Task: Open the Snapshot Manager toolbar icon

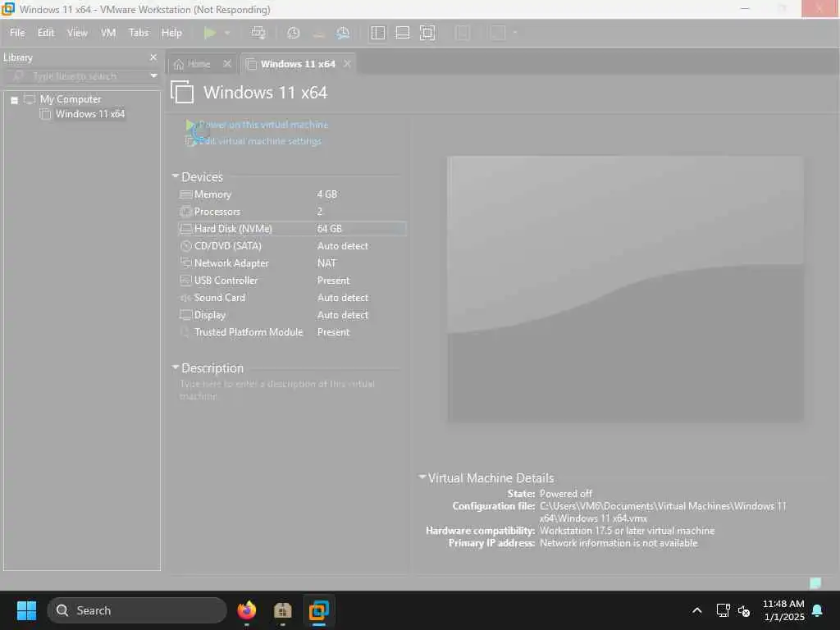Action: coord(343,33)
